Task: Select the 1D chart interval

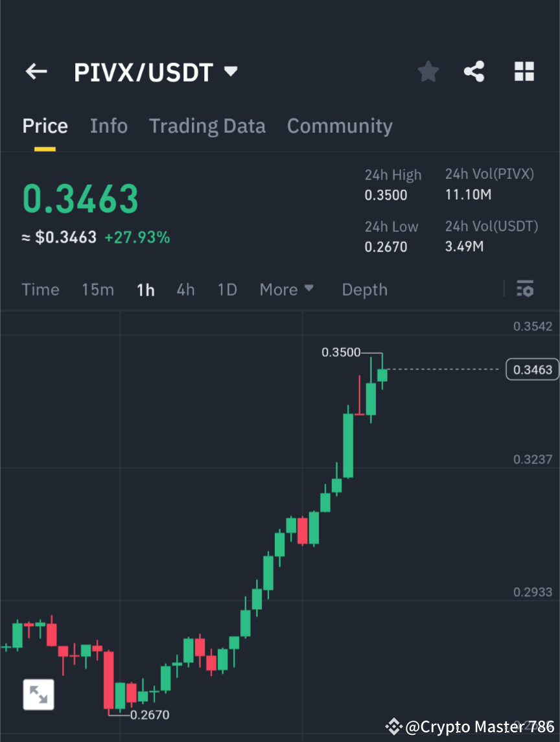Action: (227, 289)
